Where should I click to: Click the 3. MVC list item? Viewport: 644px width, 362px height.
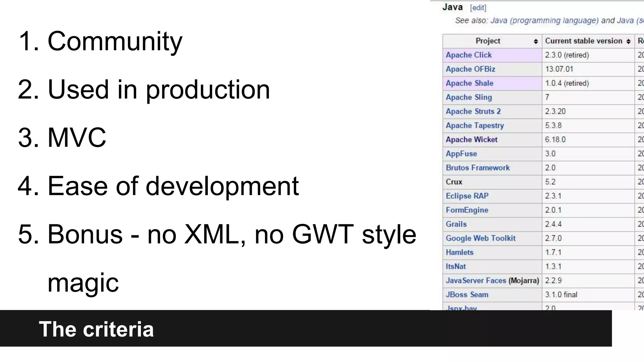[x=62, y=138]
